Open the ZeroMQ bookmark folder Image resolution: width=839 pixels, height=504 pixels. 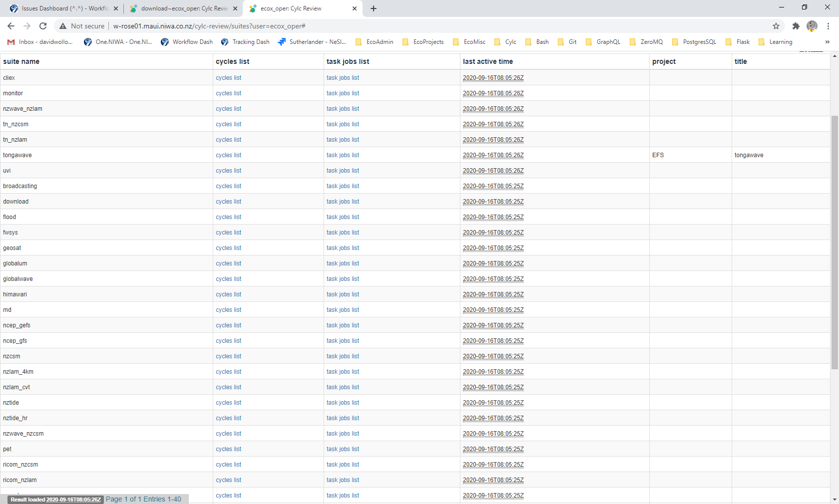click(x=646, y=42)
